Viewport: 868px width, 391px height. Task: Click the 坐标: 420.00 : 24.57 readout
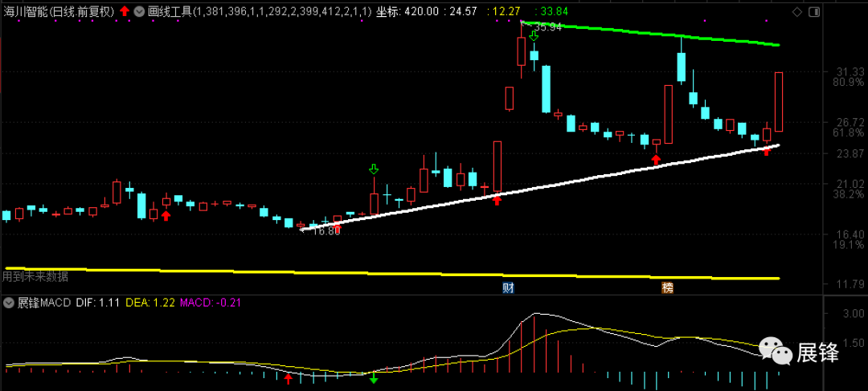click(x=426, y=11)
